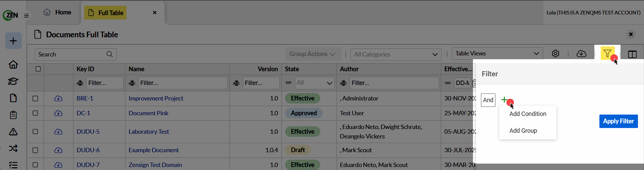Download the DUDU-7 document via cloud icon
Image resolution: width=644 pixels, height=170 pixels.
point(58,165)
